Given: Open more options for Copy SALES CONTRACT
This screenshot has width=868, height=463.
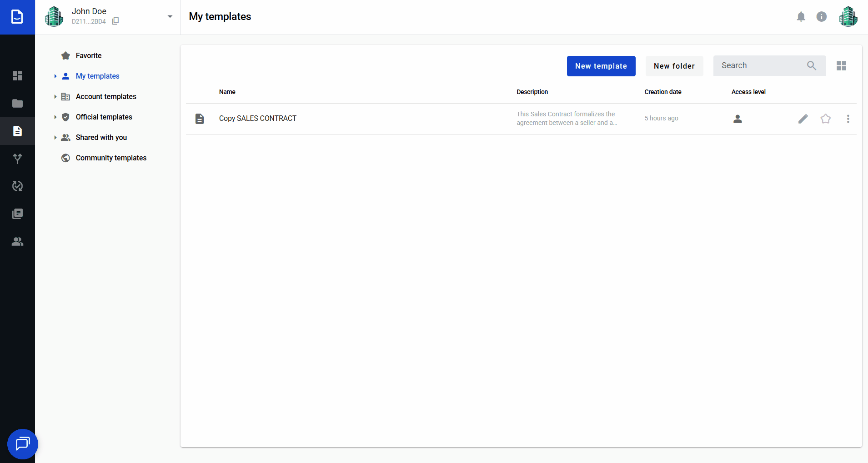Looking at the screenshot, I should (848, 119).
